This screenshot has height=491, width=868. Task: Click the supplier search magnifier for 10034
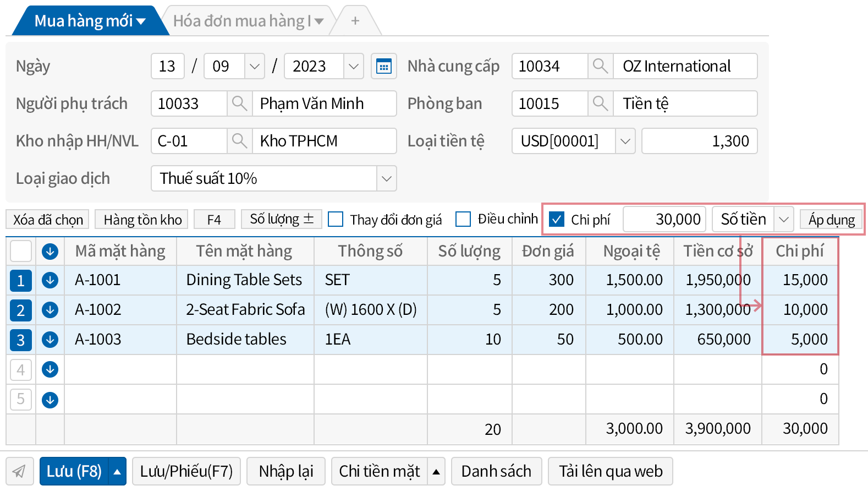tap(600, 67)
